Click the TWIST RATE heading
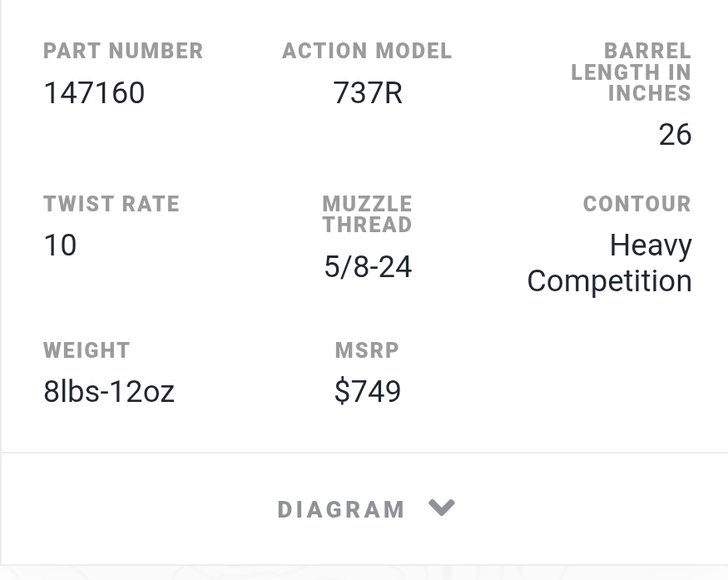This screenshot has height=580, width=728. 111,204
